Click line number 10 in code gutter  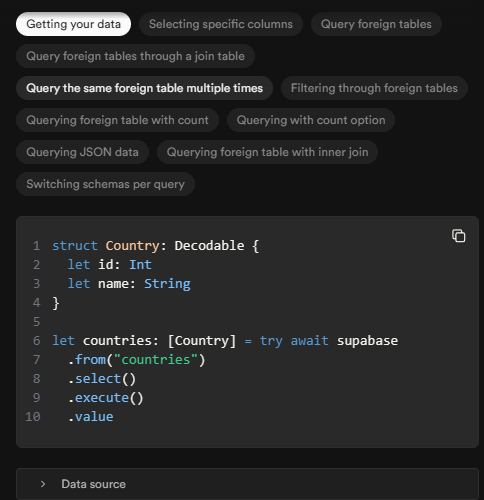pyautogui.click(x=33, y=417)
